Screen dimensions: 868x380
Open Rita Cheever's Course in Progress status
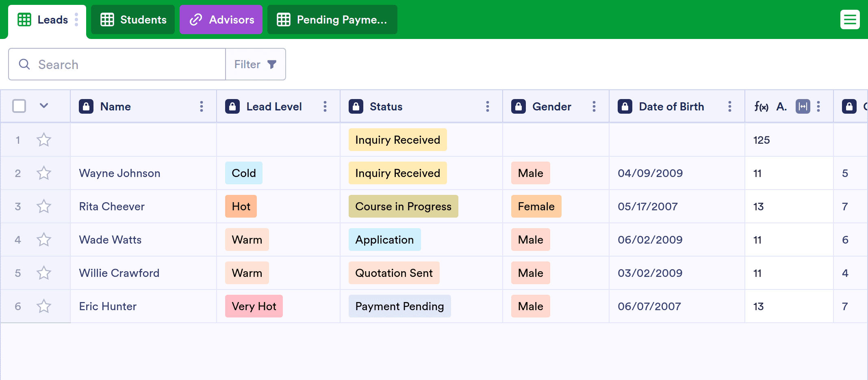coord(404,206)
